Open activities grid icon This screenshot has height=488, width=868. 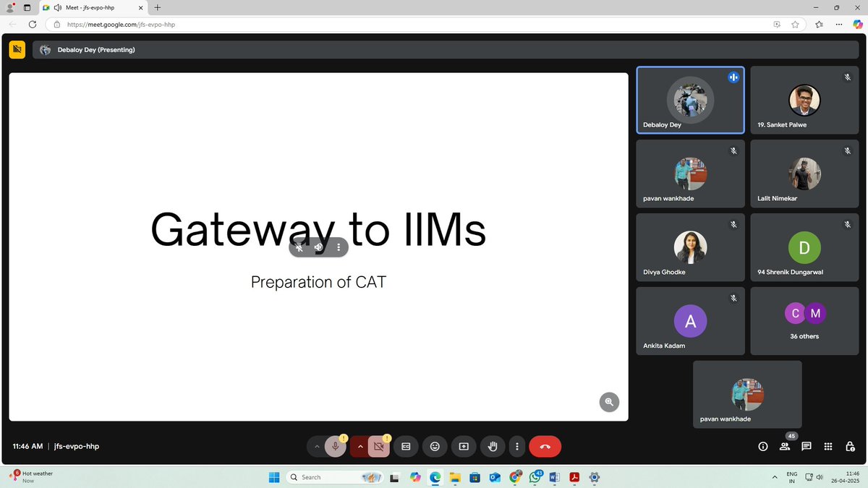[x=828, y=447]
